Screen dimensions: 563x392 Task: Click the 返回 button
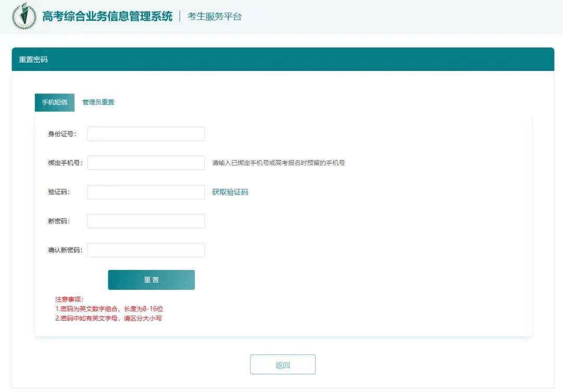pos(283,364)
